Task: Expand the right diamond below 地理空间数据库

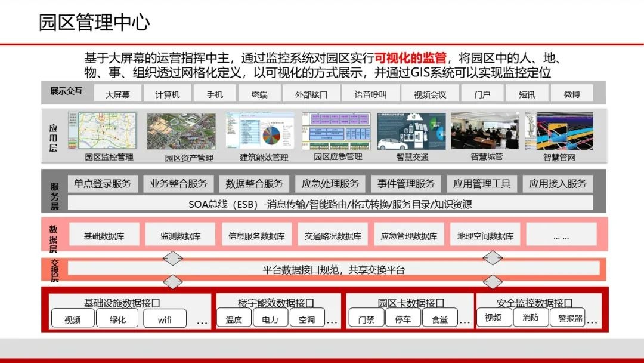Action: [493, 258]
